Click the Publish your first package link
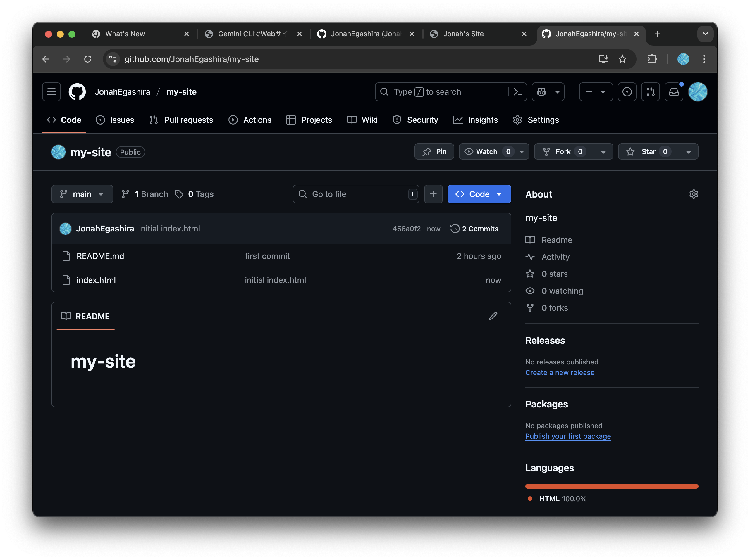 pyautogui.click(x=567, y=436)
